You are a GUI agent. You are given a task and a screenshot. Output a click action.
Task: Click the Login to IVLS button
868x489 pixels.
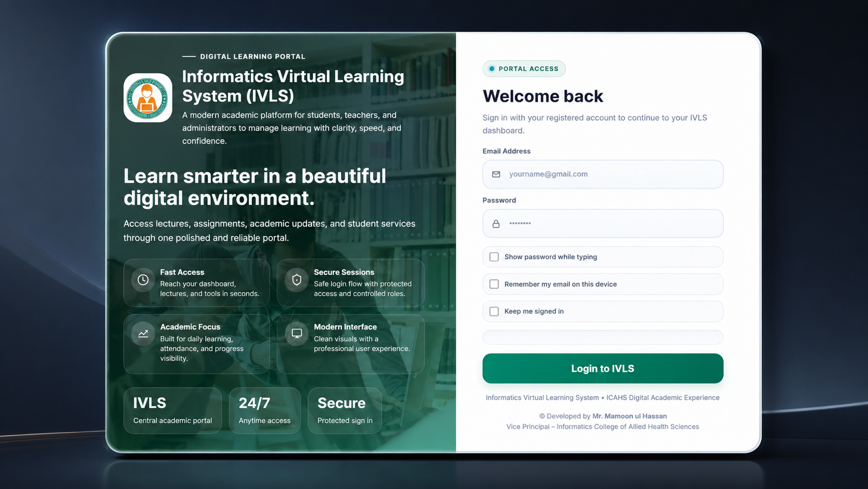pyautogui.click(x=603, y=368)
